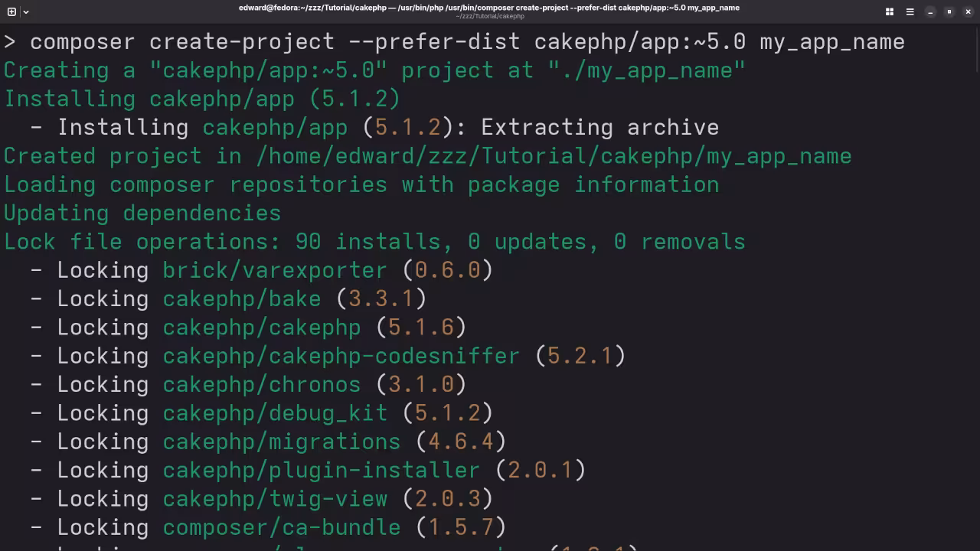Click 'cakephp/bake' package name
Screen dimensions: 980x551
242,298
